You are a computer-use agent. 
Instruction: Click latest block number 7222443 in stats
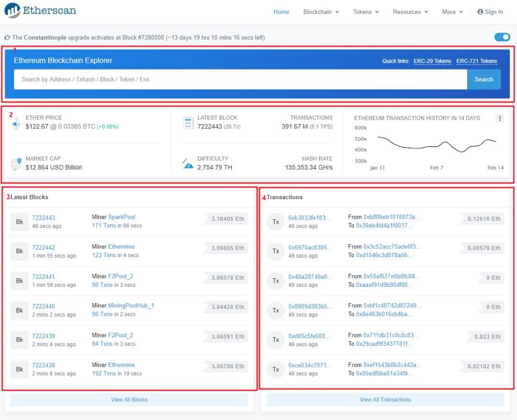tap(209, 126)
